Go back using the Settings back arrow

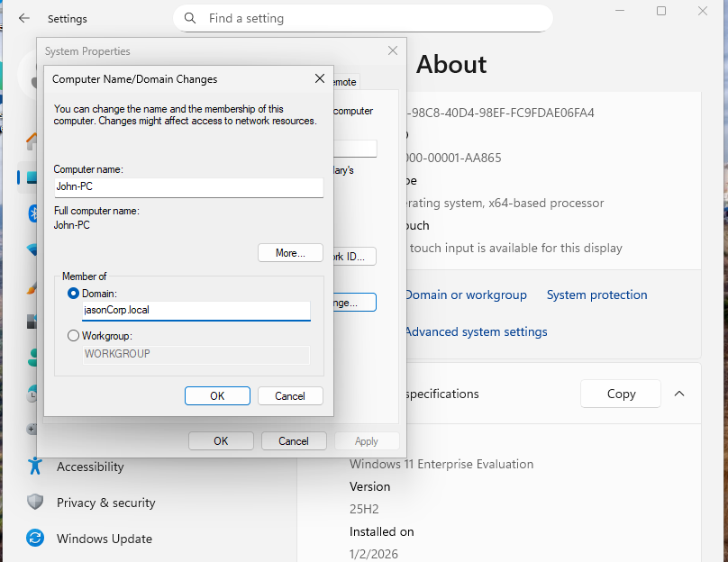coord(24,18)
